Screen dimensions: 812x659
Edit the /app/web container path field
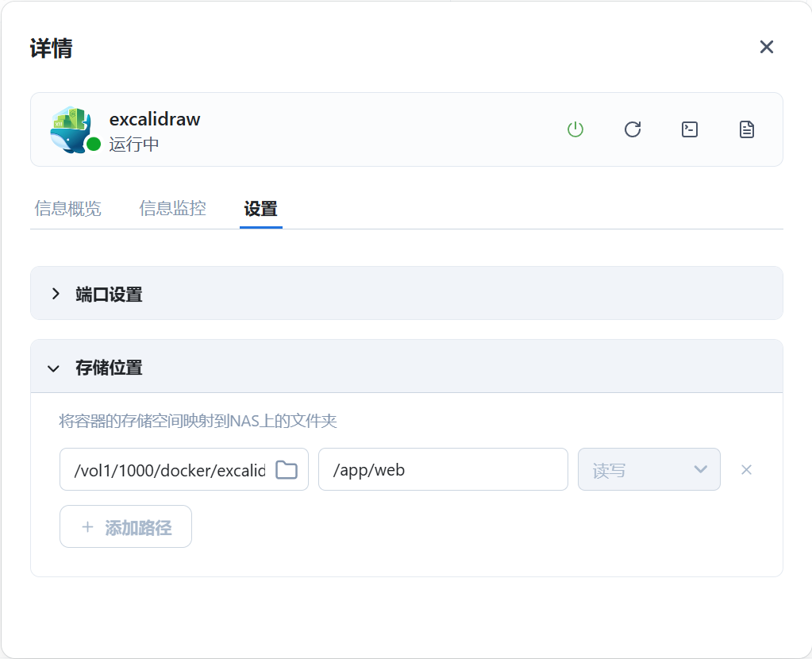click(x=443, y=469)
